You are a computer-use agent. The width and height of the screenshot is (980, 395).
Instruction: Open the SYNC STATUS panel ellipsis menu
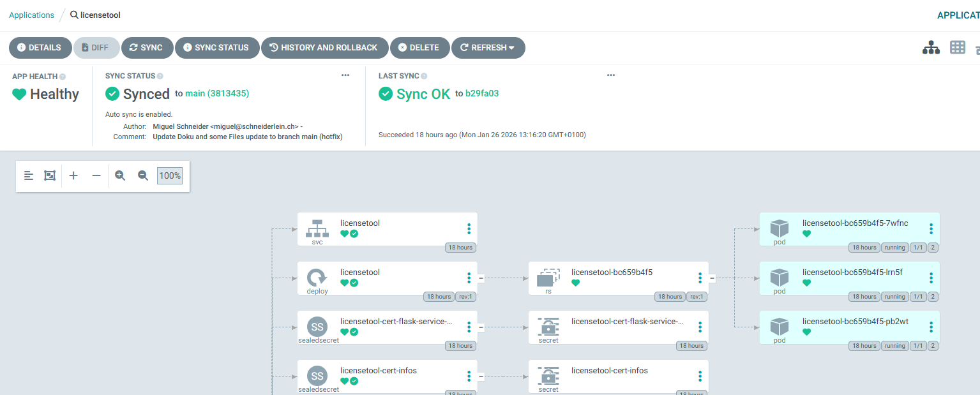coord(345,75)
